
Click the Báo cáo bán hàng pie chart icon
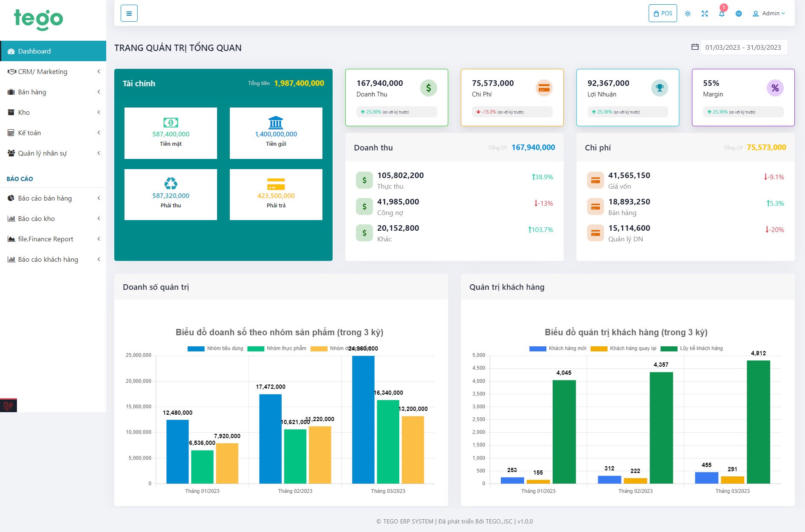(x=11, y=198)
